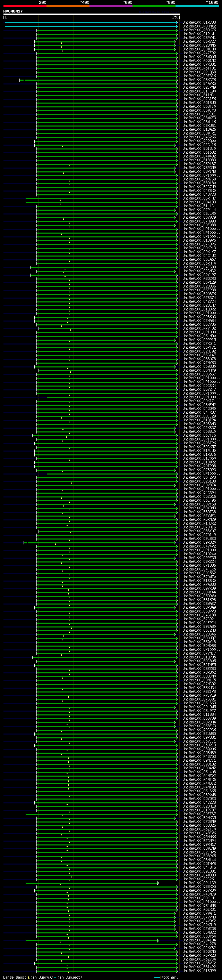The width and height of the screenshot is (222, 980).
Task: Open the UniRef100_B1INC1 entry
Action: click(x=199, y=95)
